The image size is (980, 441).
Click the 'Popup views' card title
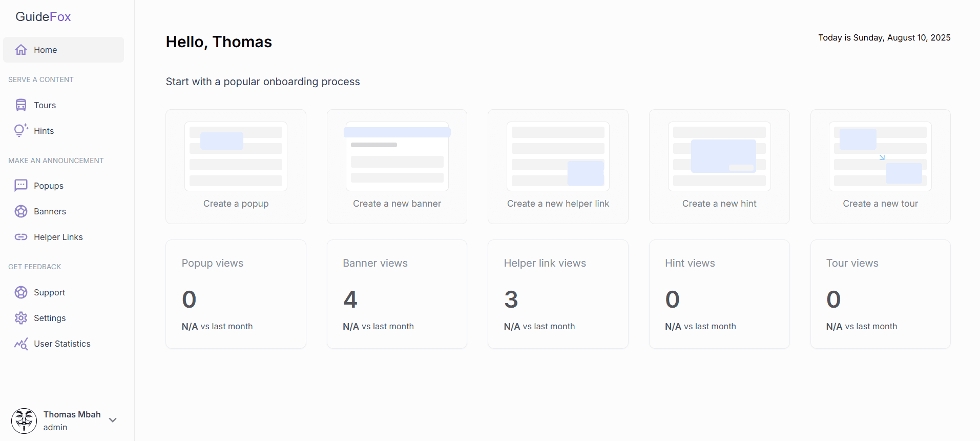tap(213, 263)
